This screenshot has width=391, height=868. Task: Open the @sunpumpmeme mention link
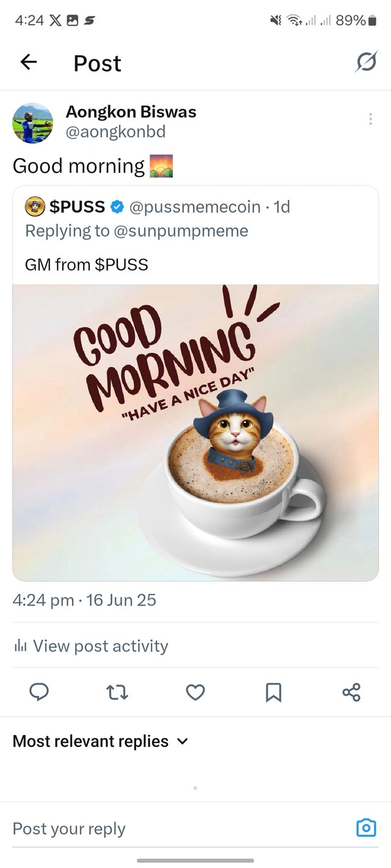(179, 231)
